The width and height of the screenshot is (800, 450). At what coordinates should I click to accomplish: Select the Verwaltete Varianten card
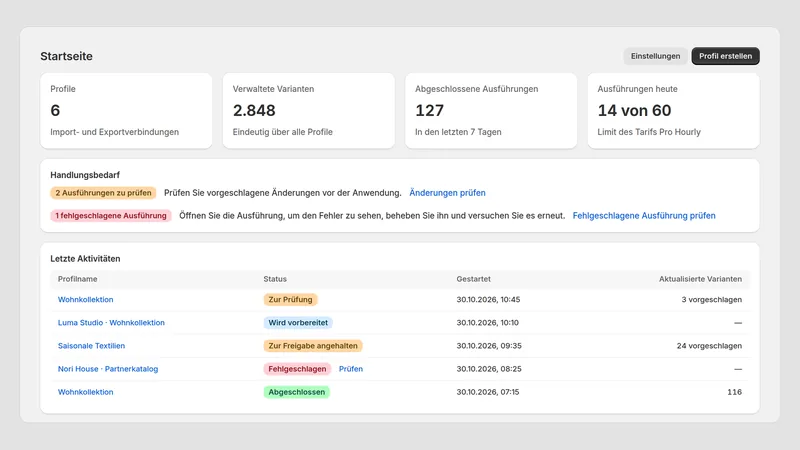point(309,111)
